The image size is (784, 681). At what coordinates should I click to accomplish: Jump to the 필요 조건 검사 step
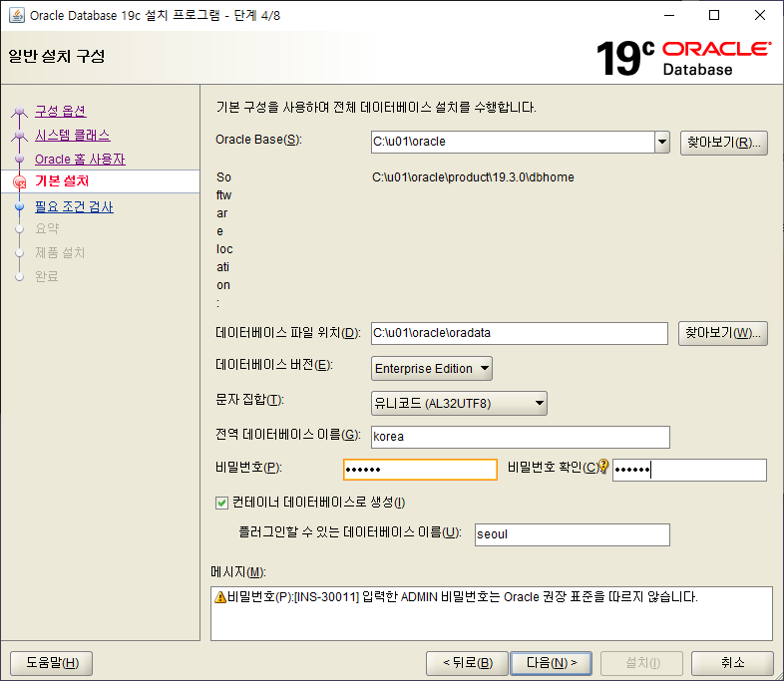(x=74, y=206)
